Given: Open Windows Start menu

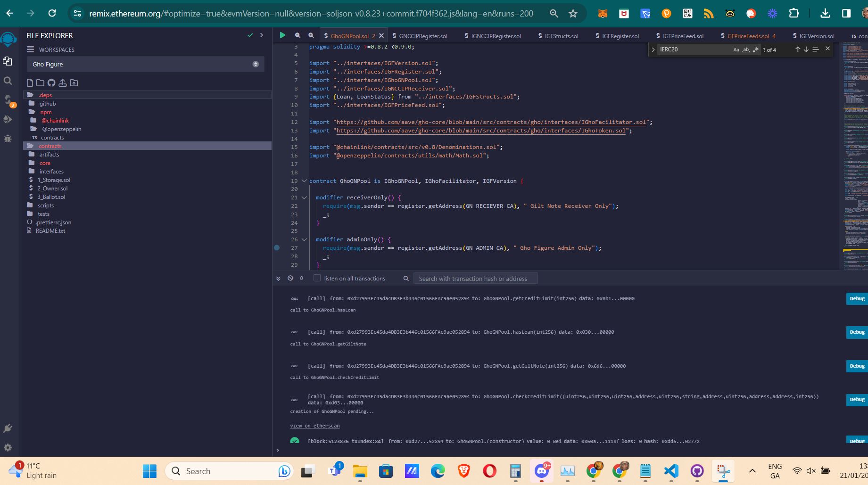Looking at the screenshot, I should pos(149,471).
